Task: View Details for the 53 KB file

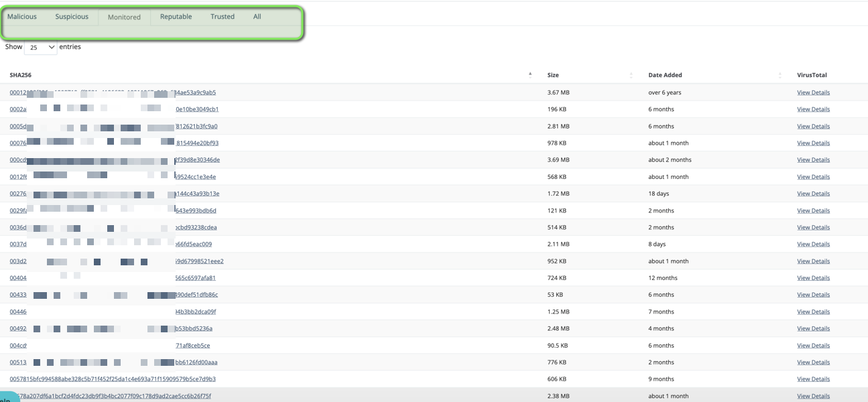Action: [x=813, y=295]
